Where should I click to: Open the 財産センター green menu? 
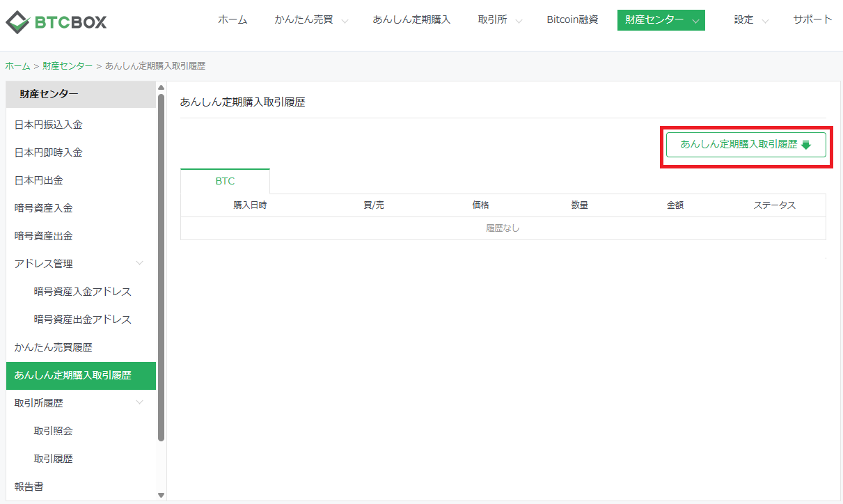tap(661, 20)
